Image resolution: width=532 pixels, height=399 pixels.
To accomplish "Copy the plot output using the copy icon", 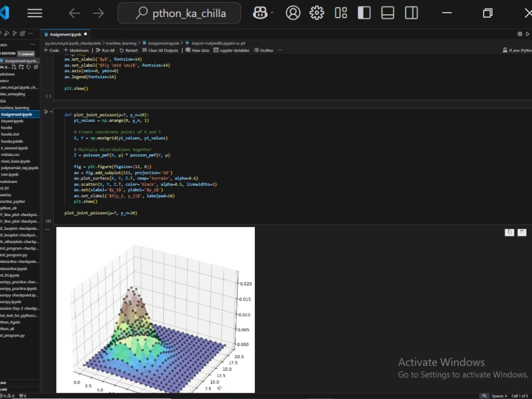I will pyautogui.click(x=509, y=232).
